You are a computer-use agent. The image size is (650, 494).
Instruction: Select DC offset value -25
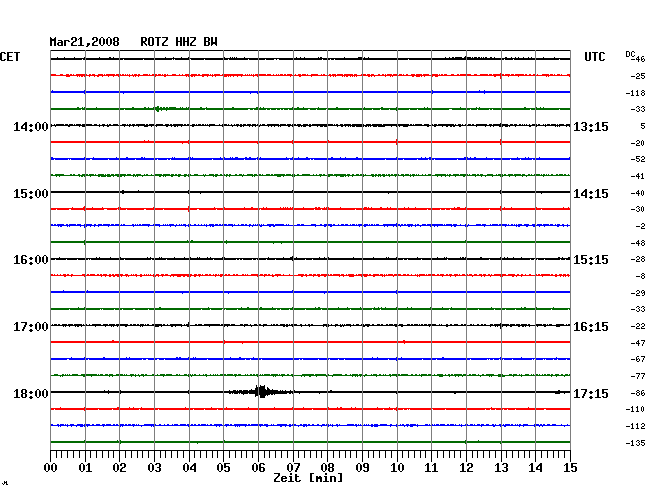pyautogui.click(x=638, y=76)
